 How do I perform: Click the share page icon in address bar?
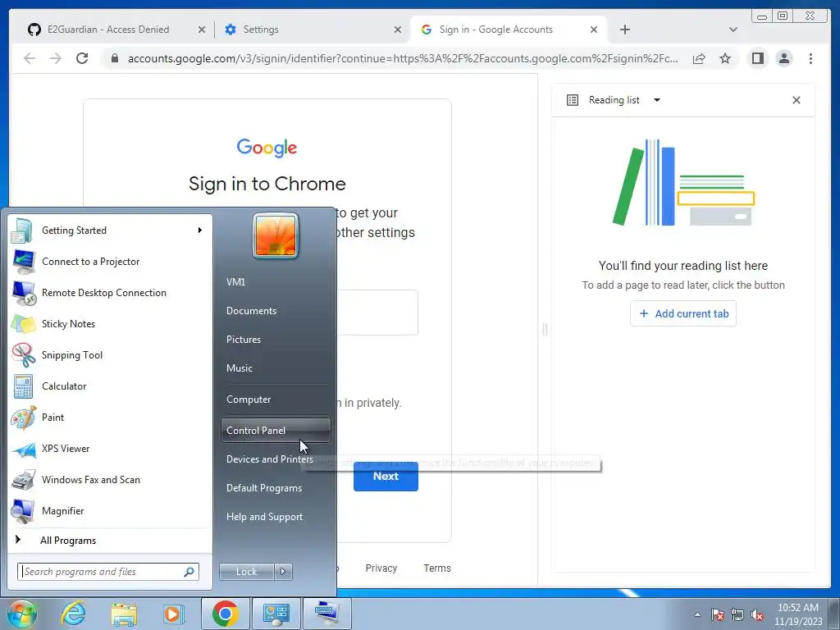tap(699, 58)
